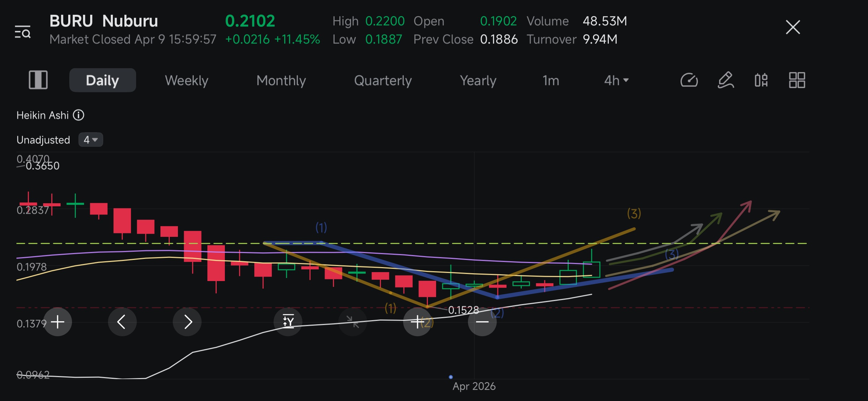Viewport: 868px width, 401px height.
Task: Open the four-square grid view icon
Action: pyautogui.click(x=797, y=80)
